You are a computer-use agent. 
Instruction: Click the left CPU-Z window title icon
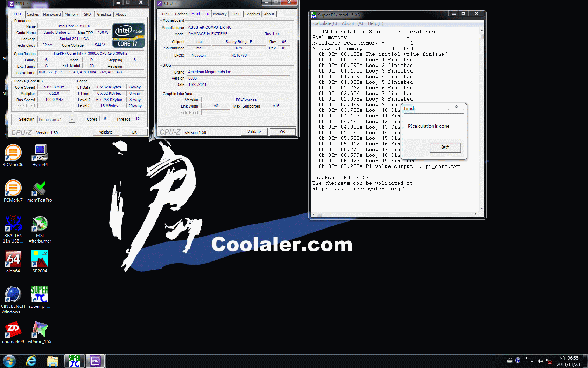(11, 4)
